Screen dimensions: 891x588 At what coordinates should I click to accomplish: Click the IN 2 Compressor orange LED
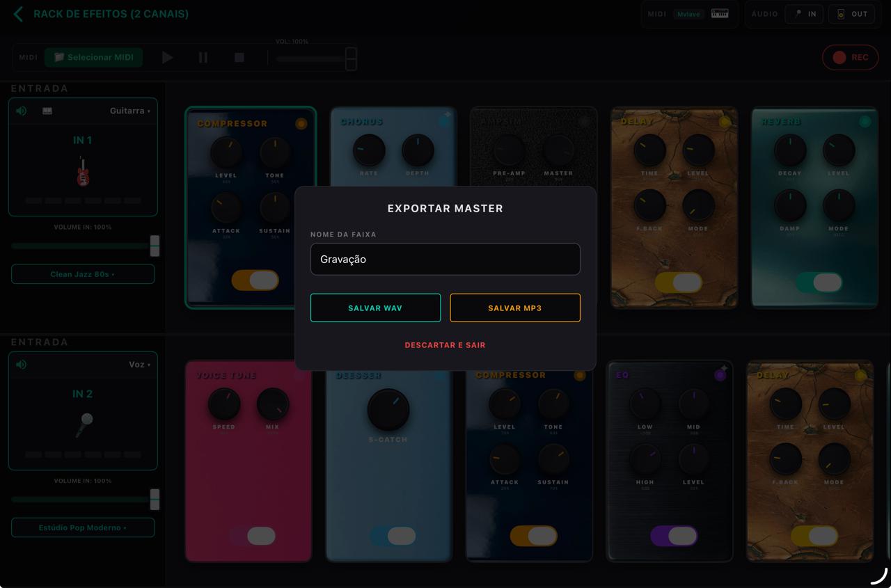coord(580,375)
